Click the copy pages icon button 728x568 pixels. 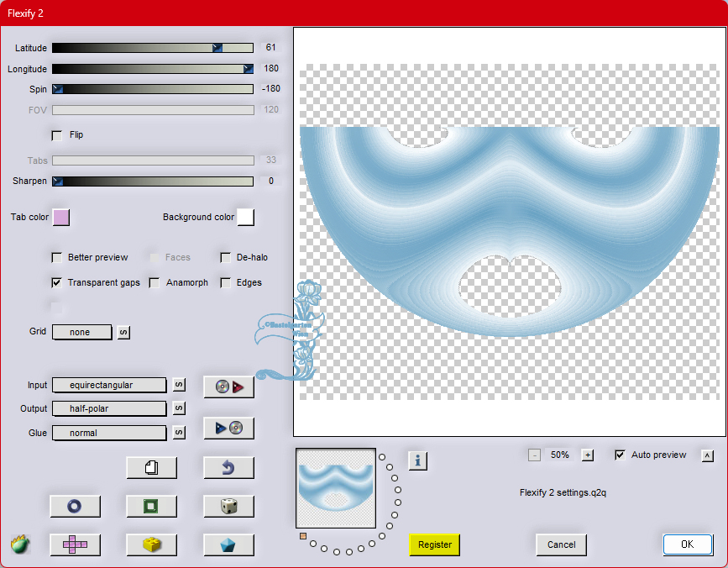click(151, 467)
